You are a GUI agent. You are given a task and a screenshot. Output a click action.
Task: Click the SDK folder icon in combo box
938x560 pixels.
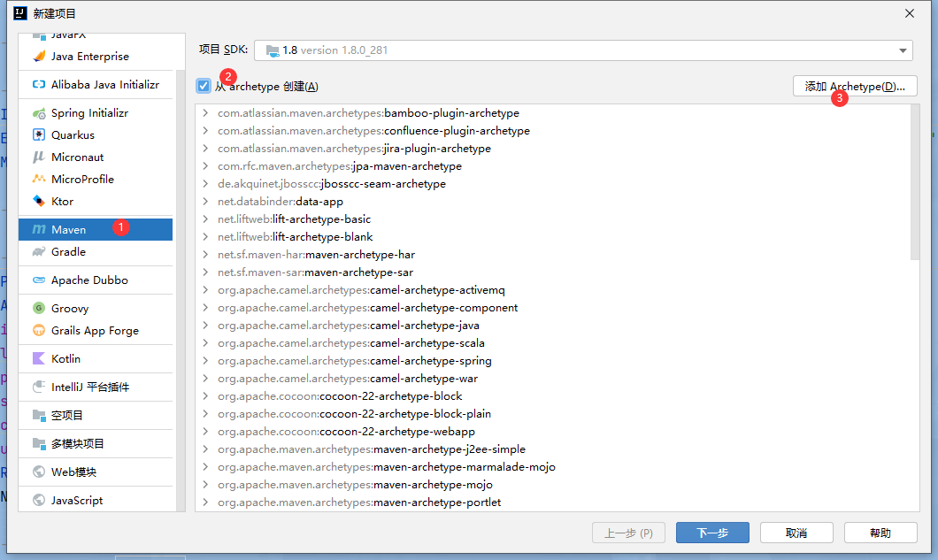click(273, 50)
